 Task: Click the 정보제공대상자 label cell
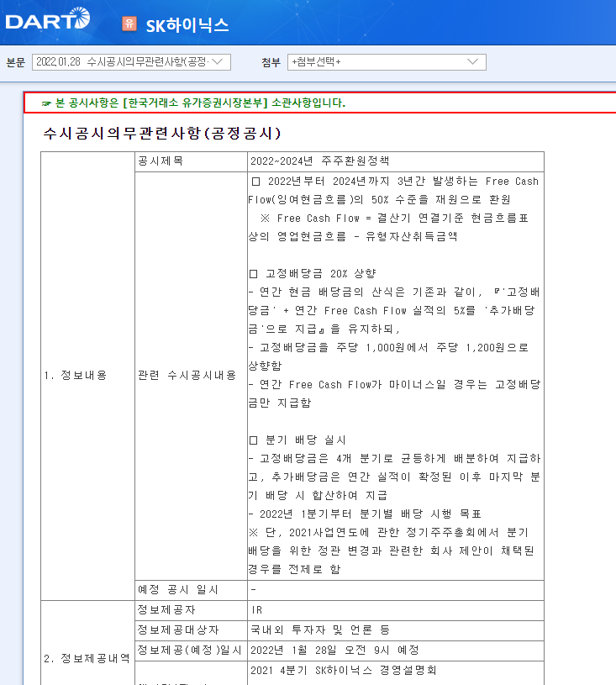(192, 630)
